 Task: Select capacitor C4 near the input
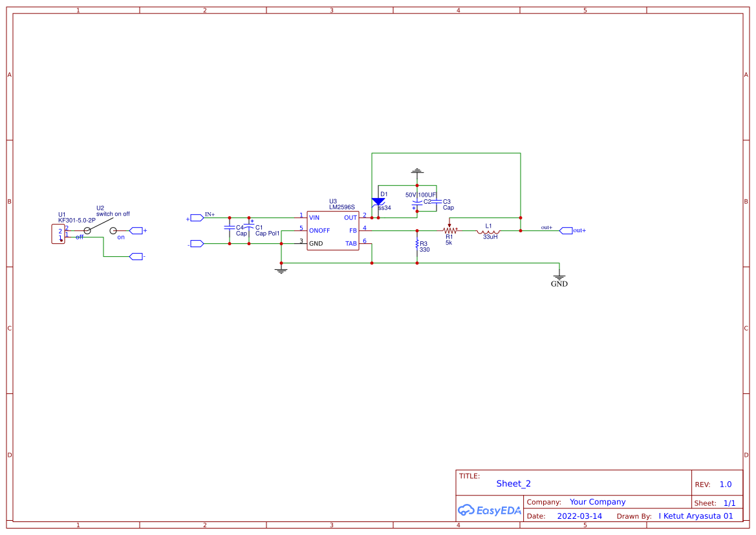pos(230,228)
